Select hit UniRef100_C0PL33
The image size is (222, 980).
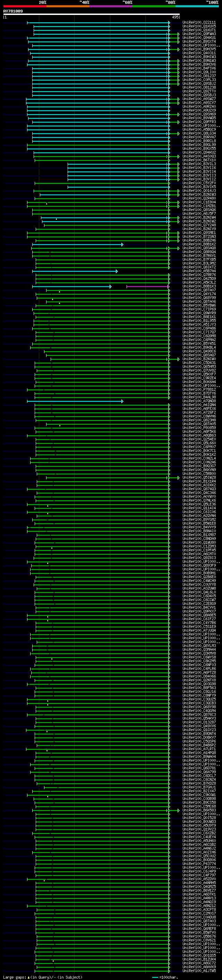point(199,80)
